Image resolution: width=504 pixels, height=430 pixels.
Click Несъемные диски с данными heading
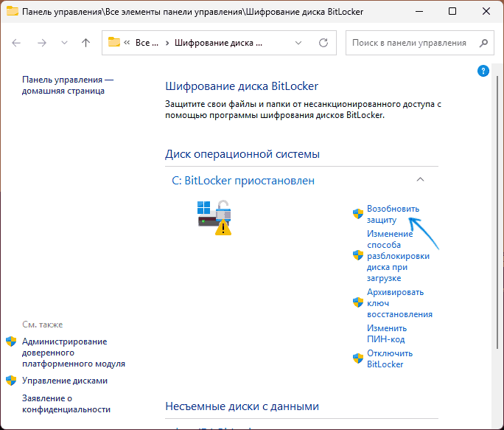tap(242, 406)
